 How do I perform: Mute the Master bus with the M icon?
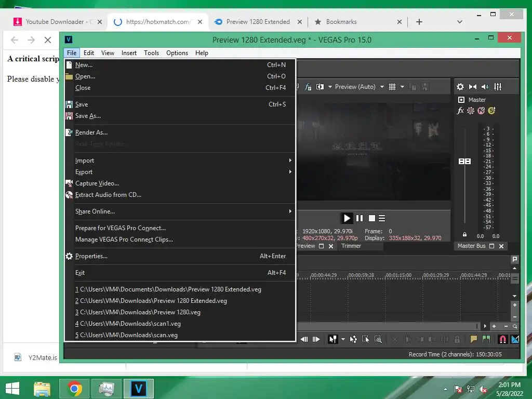coord(481,111)
